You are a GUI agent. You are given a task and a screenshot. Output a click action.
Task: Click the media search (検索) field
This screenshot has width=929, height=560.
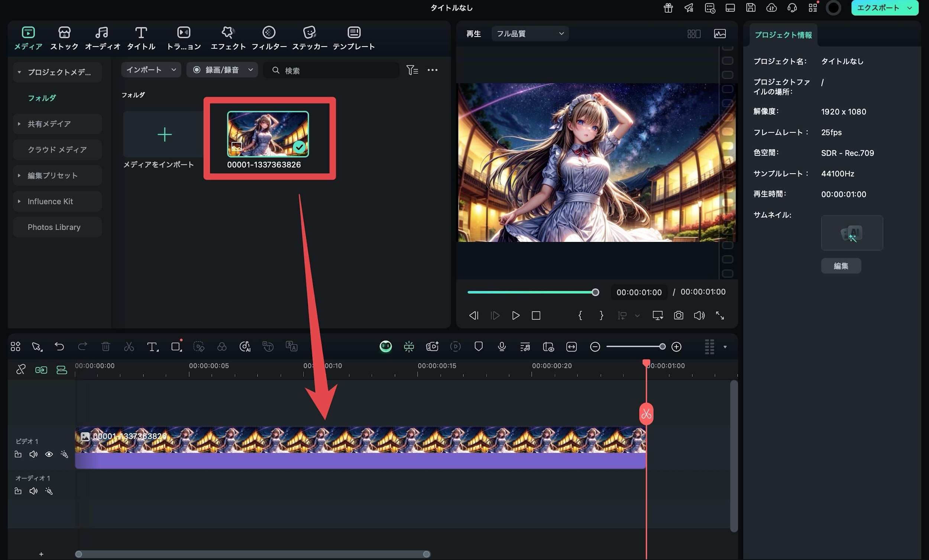pyautogui.click(x=331, y=70)
